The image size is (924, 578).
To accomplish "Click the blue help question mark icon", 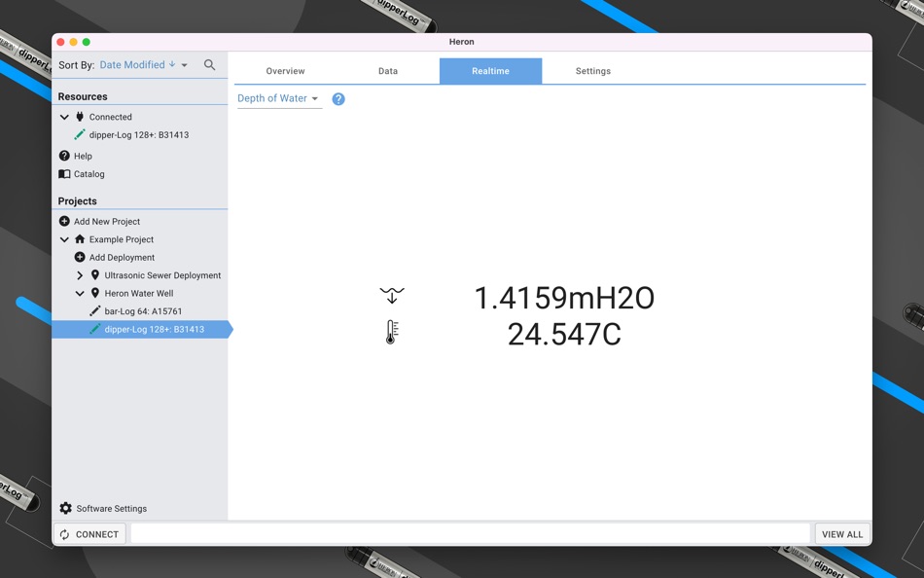I will click(x=338, y=99).
